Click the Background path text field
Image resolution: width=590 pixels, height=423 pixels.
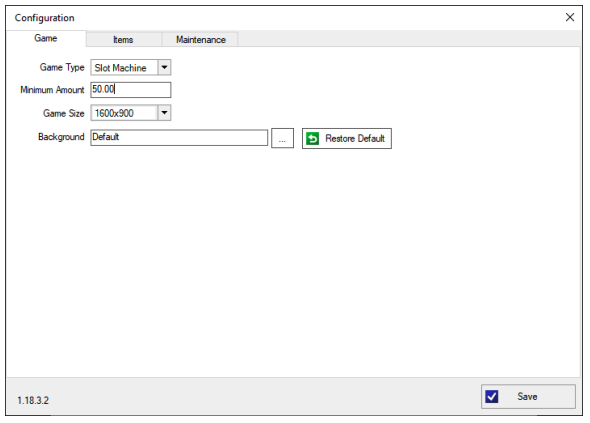[x=179, y=137]
